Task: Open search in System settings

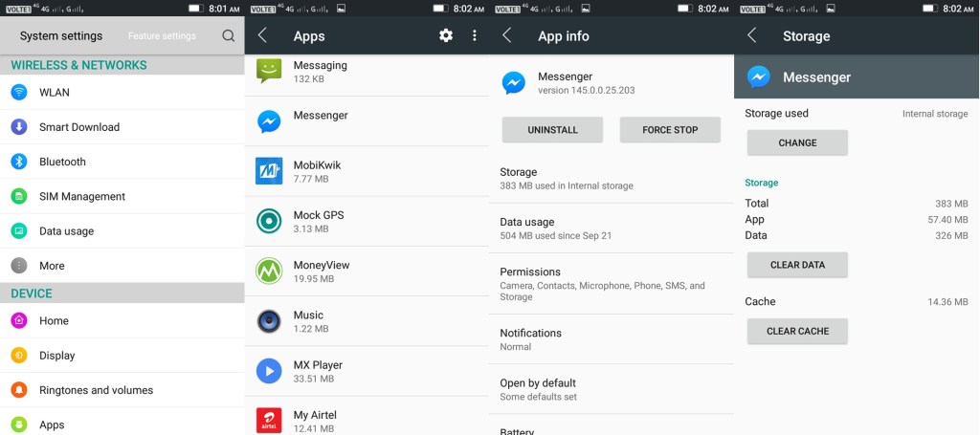Action: [228, 35]
